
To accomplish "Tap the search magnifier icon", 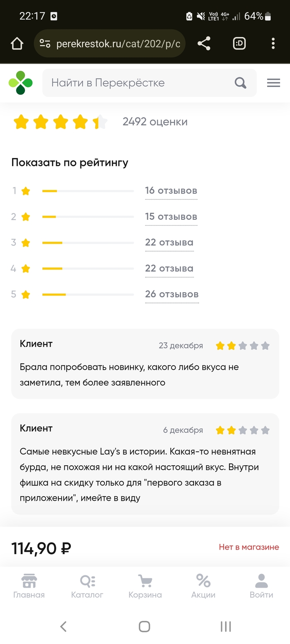I will (x=241, y=83).
